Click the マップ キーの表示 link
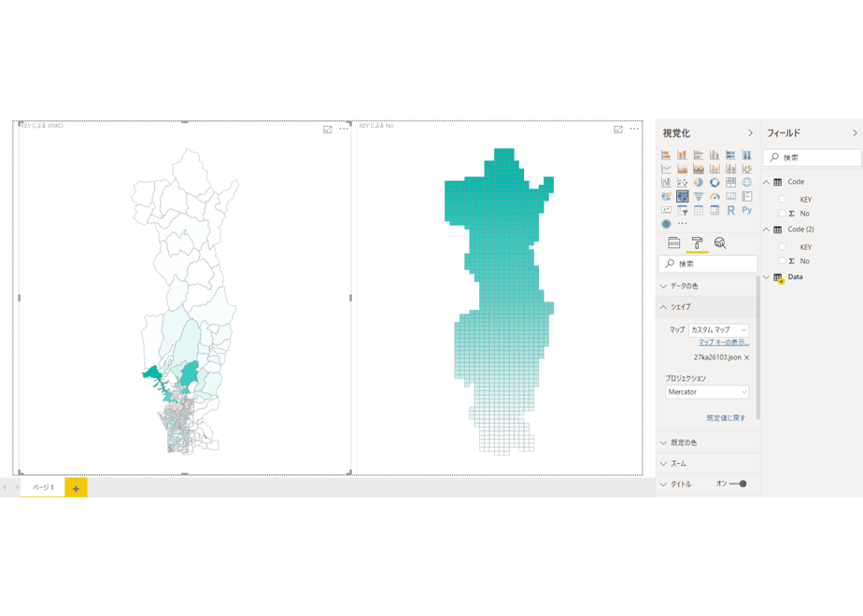This screenshot has width=863, height=616. (x=724, y=343)
